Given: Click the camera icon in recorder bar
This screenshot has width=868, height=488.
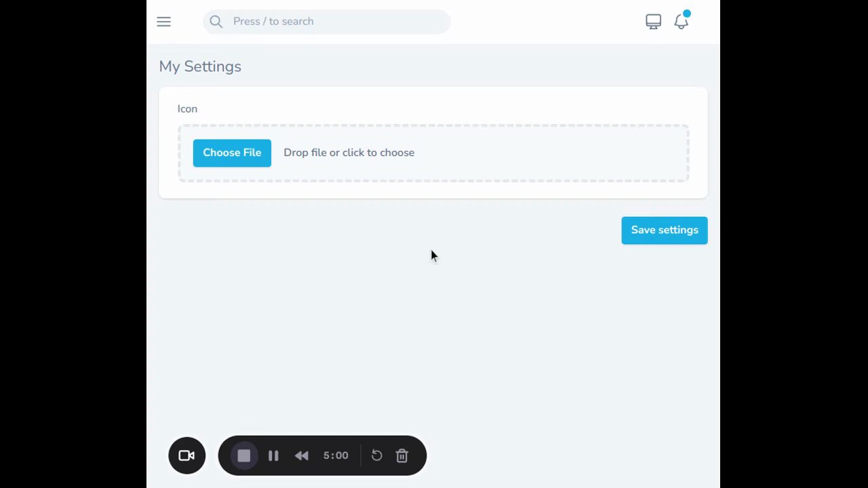Looking at the screenshot, I should coord(186,455).
